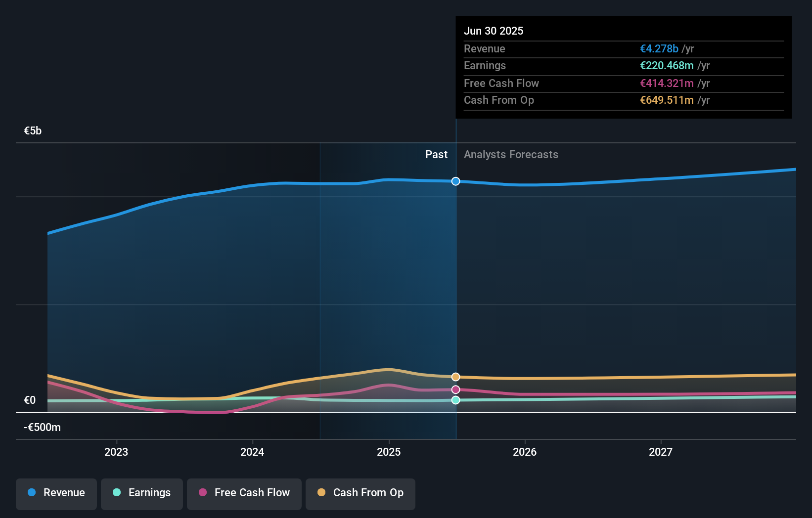
Task: Toggle the Cash From Op series visibility
Action: [x=361, y=493]
